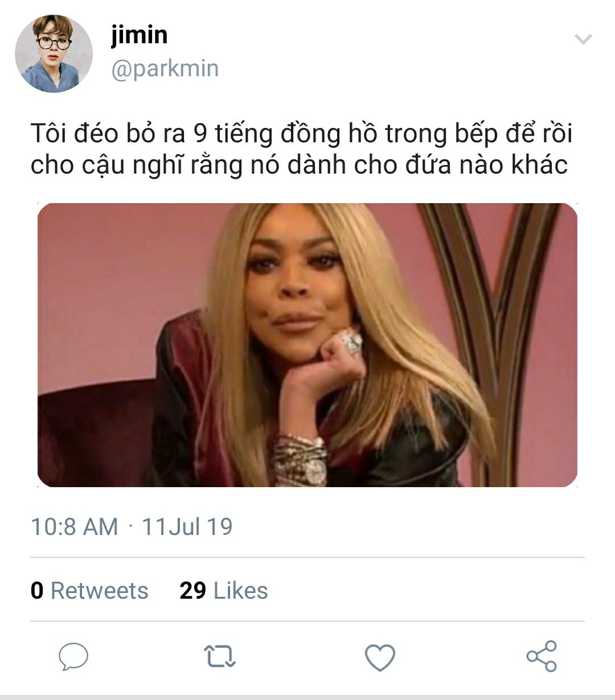615x700 pixels.
Task: Tap the number 0 beside Retweets
Action: pyautogui.click(x=37, y=590)
